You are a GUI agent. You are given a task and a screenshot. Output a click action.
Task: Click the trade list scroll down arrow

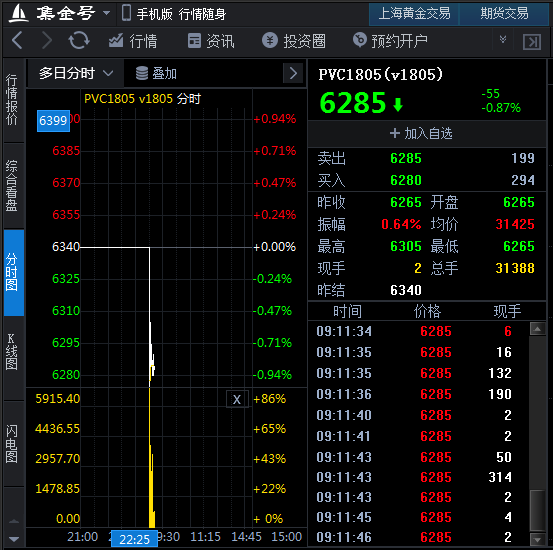click(537, 539)
